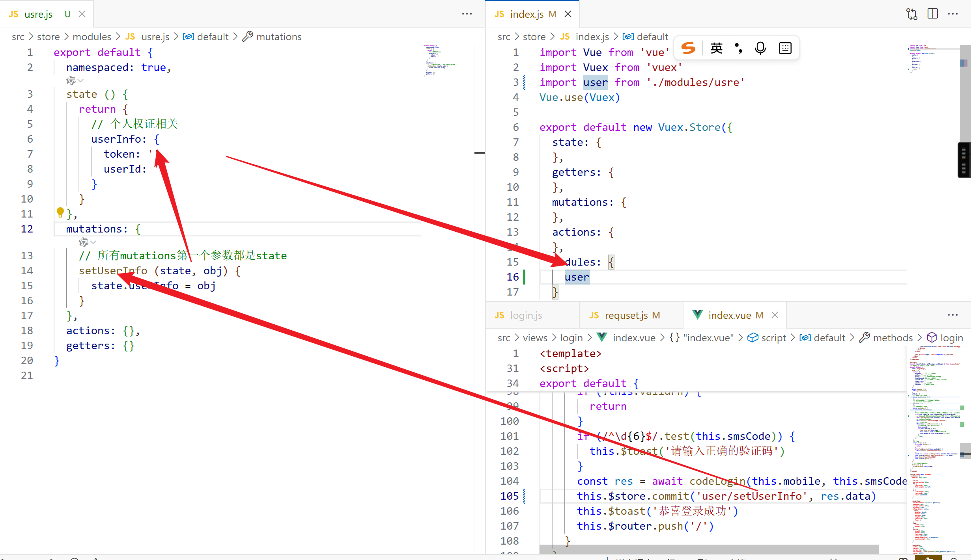Click the methods breadcrumb in index.vue

893,338
